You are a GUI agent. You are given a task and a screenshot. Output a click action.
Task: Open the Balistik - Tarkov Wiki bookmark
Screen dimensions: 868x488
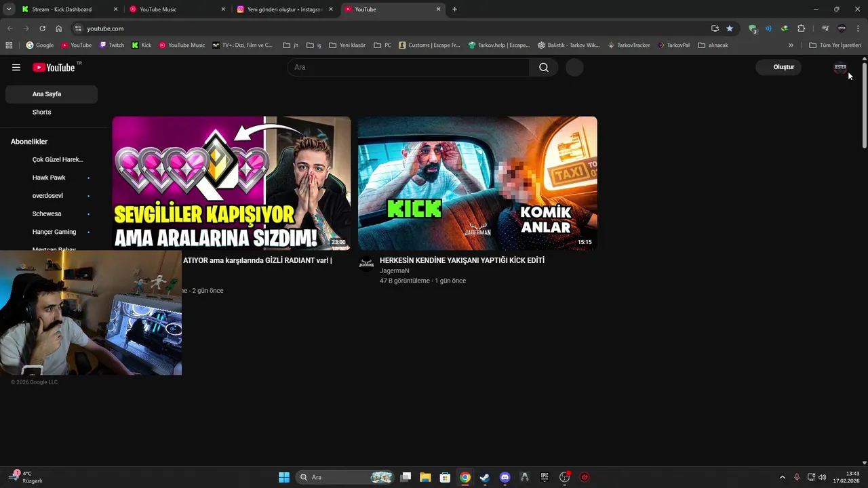click(568, 45)
